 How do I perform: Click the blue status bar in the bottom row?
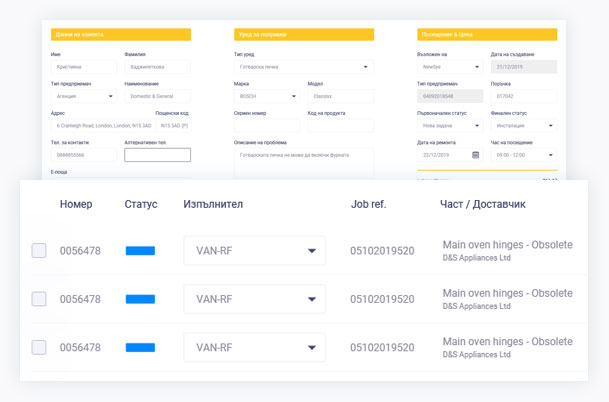(x=140, y=347)
